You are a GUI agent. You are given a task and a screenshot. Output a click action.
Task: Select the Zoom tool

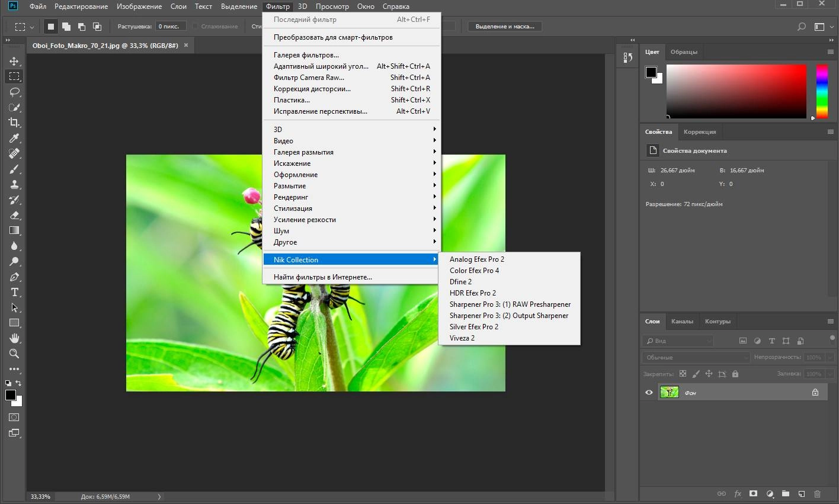(14, 354)
